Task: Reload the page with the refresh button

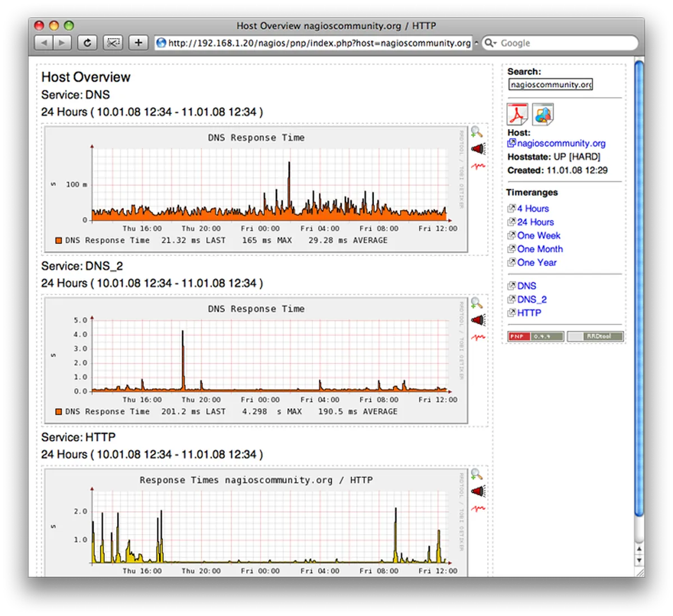Action: [x=87, y=43]
